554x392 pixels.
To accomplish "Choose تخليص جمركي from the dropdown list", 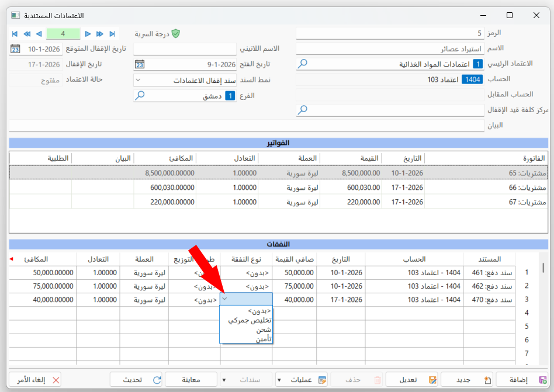I will tap(246, 320).
